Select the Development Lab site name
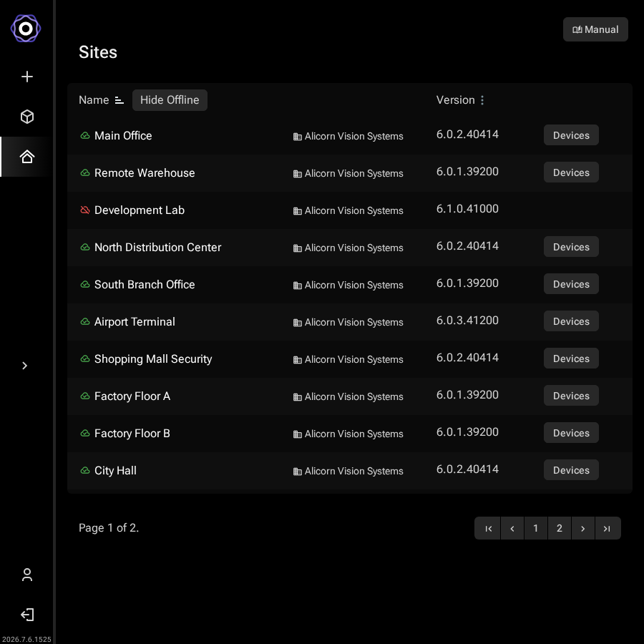This screenshot has width=644, height=644. (x=140, y=210)
